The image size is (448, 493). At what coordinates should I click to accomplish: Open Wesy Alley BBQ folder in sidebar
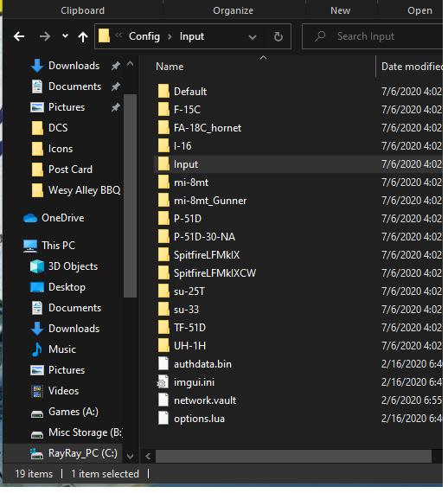pos(76,190)
